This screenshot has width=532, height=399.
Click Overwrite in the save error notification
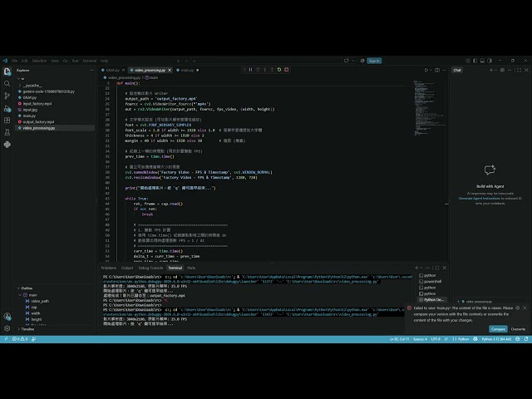[x=518, y=329]
